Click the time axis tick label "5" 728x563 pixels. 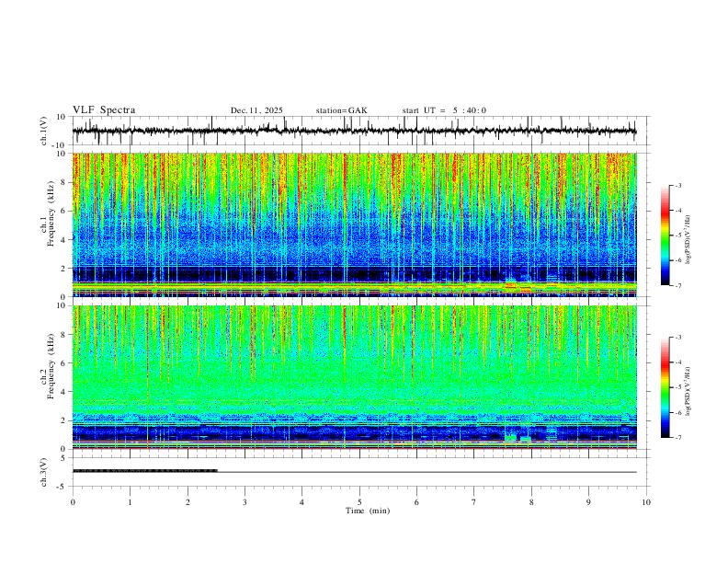coord(359,502)
